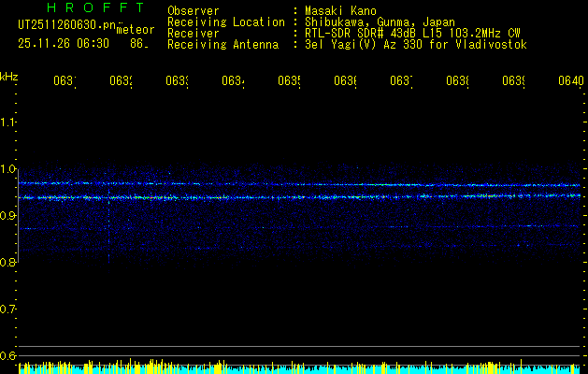
Task: Select Shibukawa, Gunma, Japan text
Action: 380,22
